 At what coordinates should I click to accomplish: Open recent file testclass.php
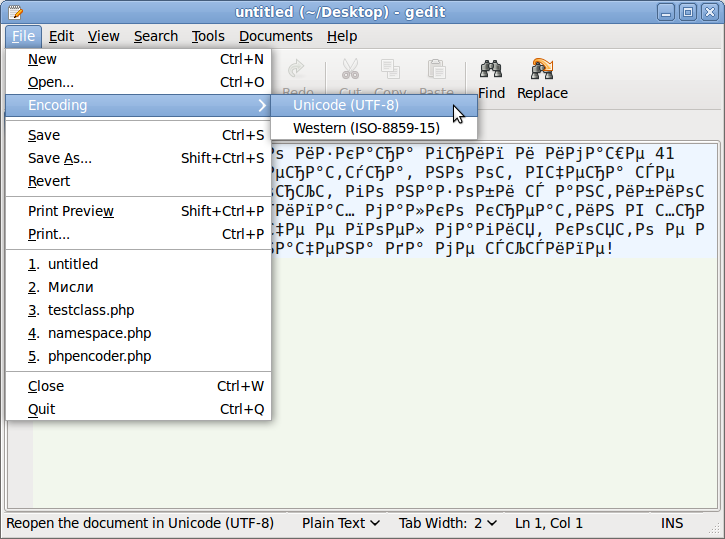click(138, 310)
